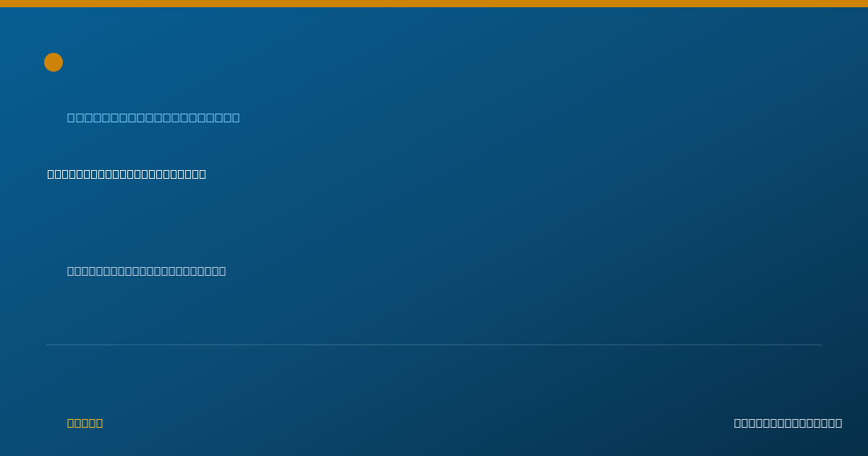
Task: Select the light-blue placeholder text line
Action: point(153,118)
